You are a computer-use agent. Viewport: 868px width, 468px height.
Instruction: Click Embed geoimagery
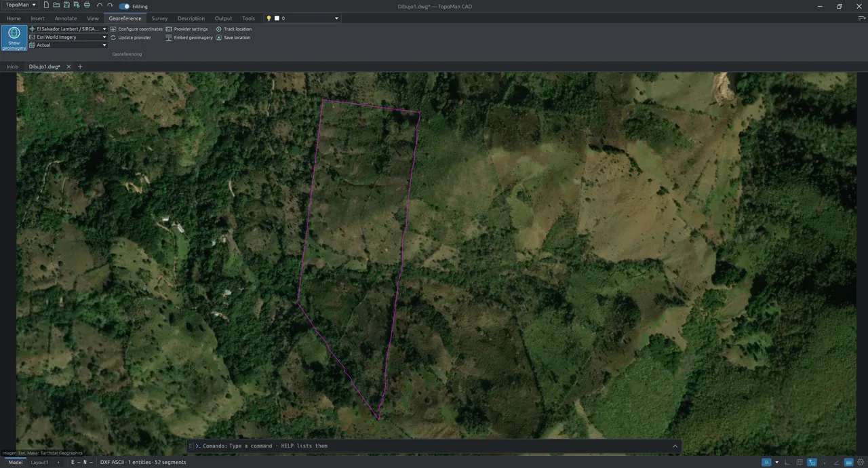[189, 37]
